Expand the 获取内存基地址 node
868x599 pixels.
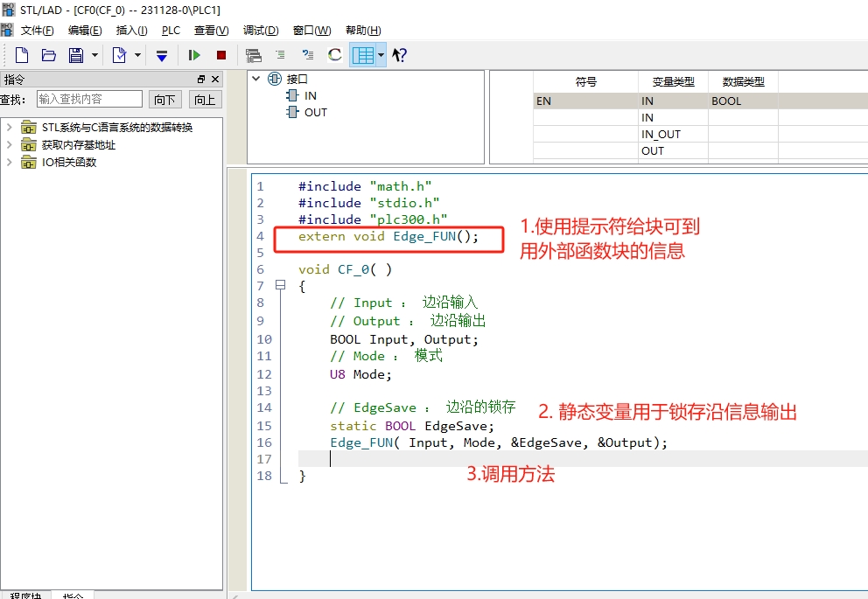pyautogui.click(x=9, y=145)
